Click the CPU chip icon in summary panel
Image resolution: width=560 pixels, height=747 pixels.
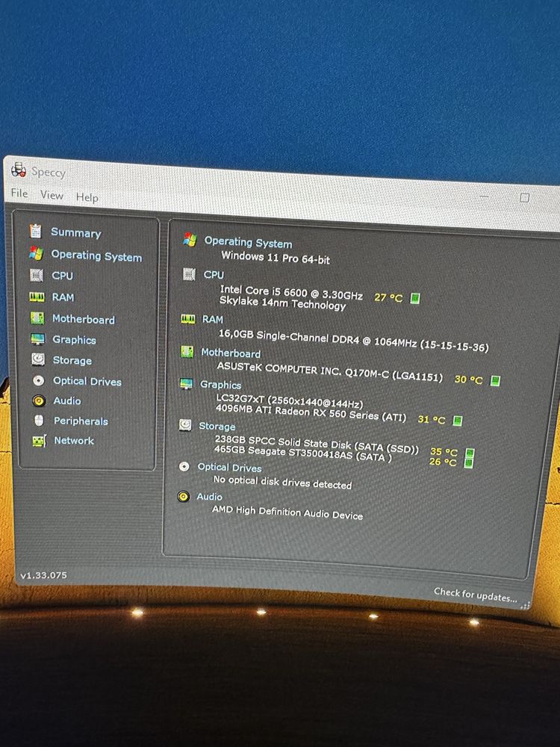(189, 274)
